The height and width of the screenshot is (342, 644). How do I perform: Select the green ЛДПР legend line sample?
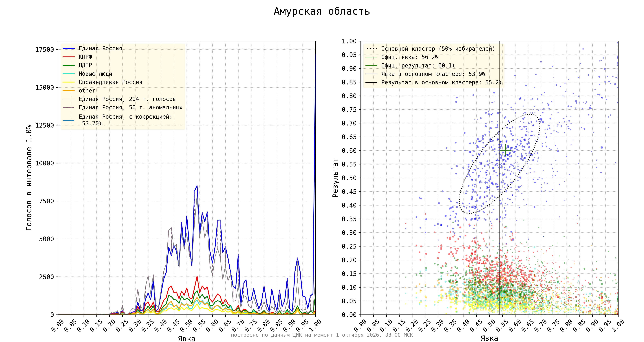69,65
